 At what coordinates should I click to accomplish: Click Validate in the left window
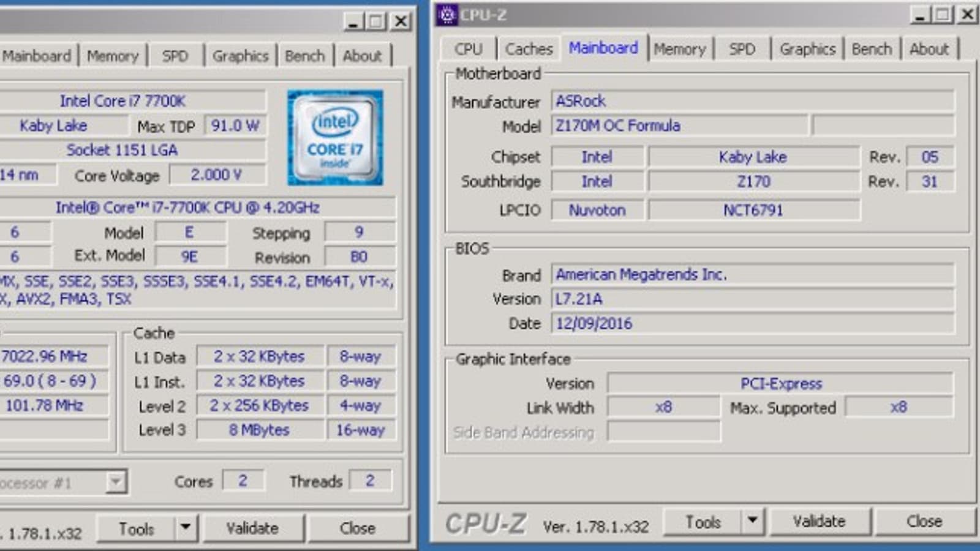[252, 528]
